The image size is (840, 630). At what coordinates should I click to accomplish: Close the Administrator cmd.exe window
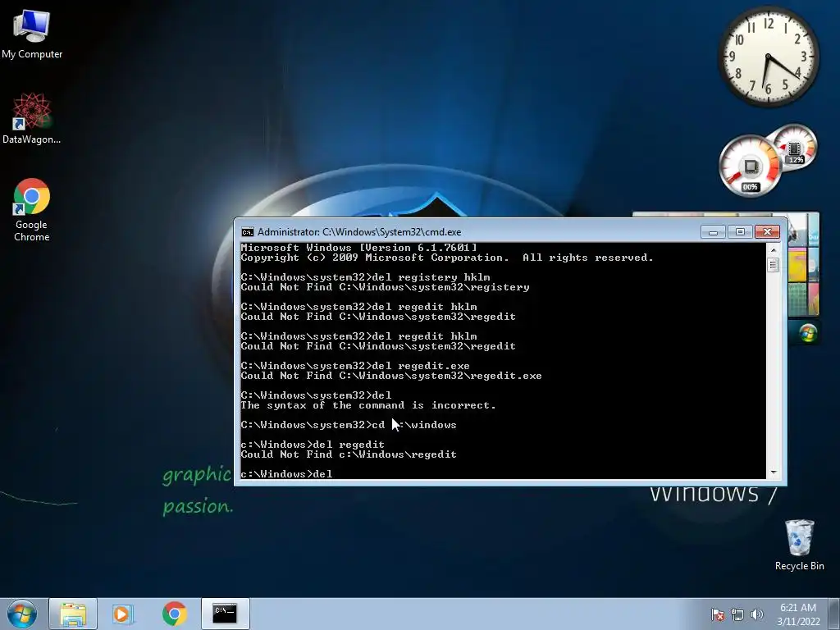767,231
